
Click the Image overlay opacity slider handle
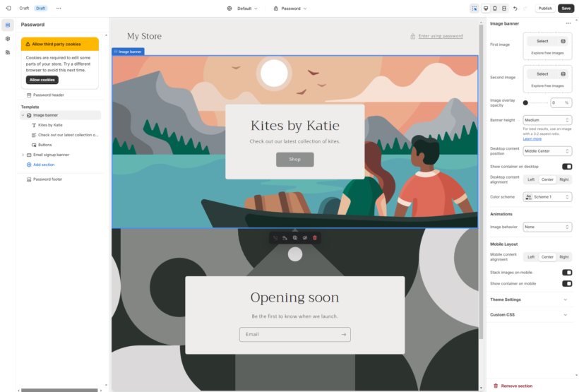(x=525, y=103)
